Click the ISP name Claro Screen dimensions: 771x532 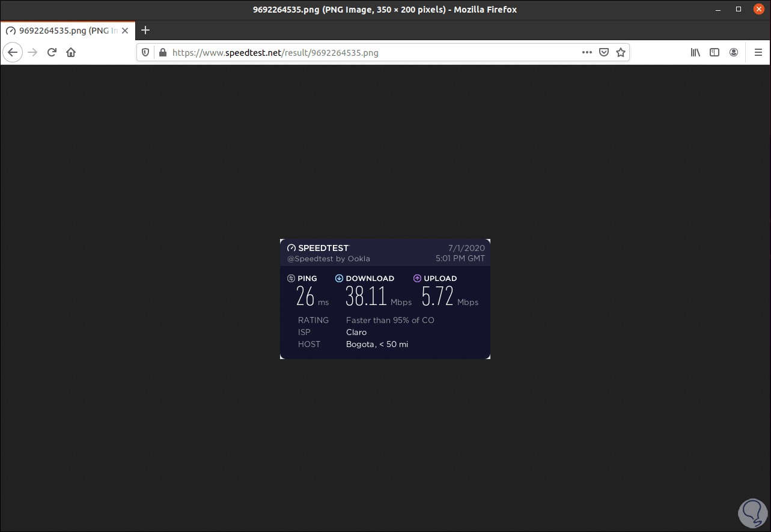[356, 332]
